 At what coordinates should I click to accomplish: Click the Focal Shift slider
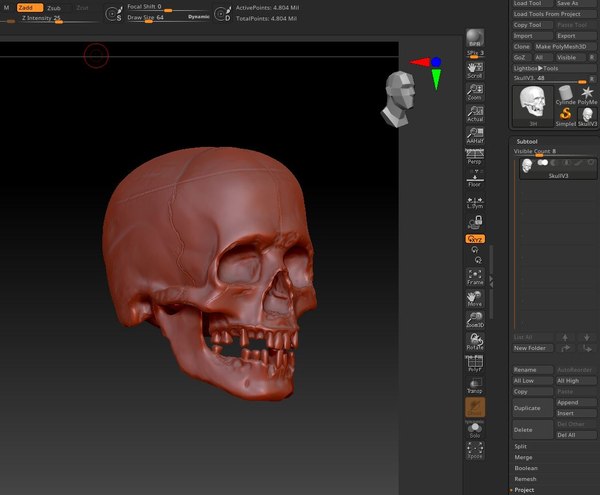coord(168,8)
